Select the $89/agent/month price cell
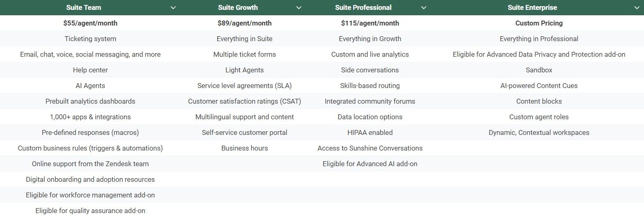The image size is (644, 218). [244, 23]
